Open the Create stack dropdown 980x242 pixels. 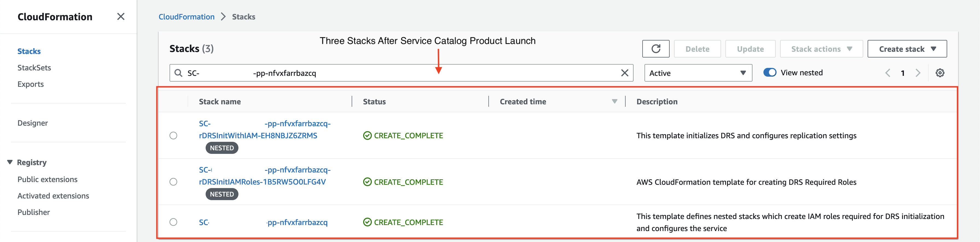(x=907, y=49)
